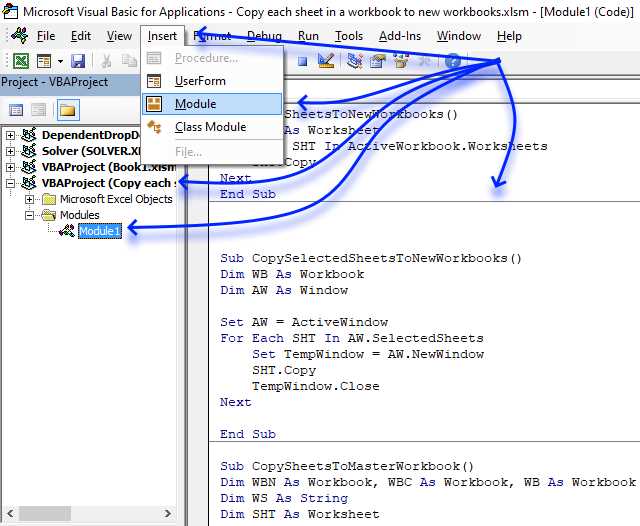Choose Class Module from the Insert menu
Image resolution: width=640 pixels, height=526 pixels.
click(x=212, y=127)
